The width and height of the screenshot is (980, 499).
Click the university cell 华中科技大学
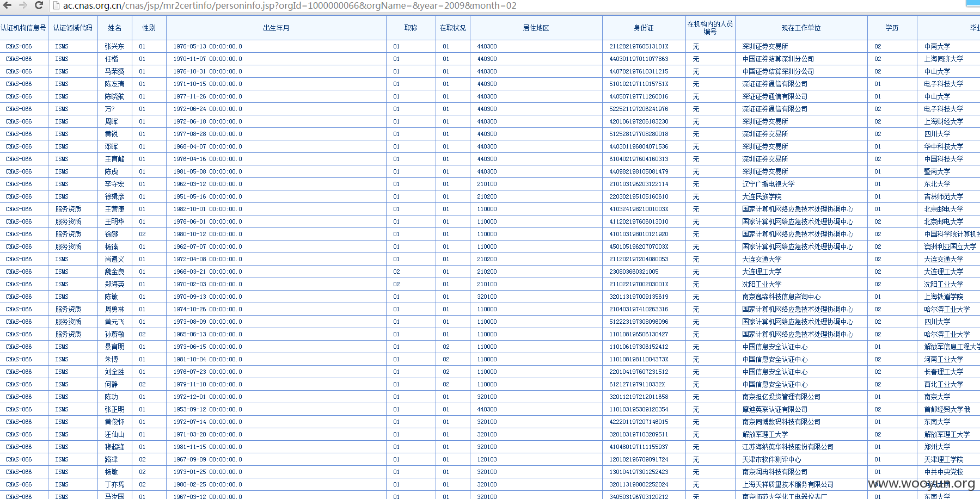[x=944, y=146]
